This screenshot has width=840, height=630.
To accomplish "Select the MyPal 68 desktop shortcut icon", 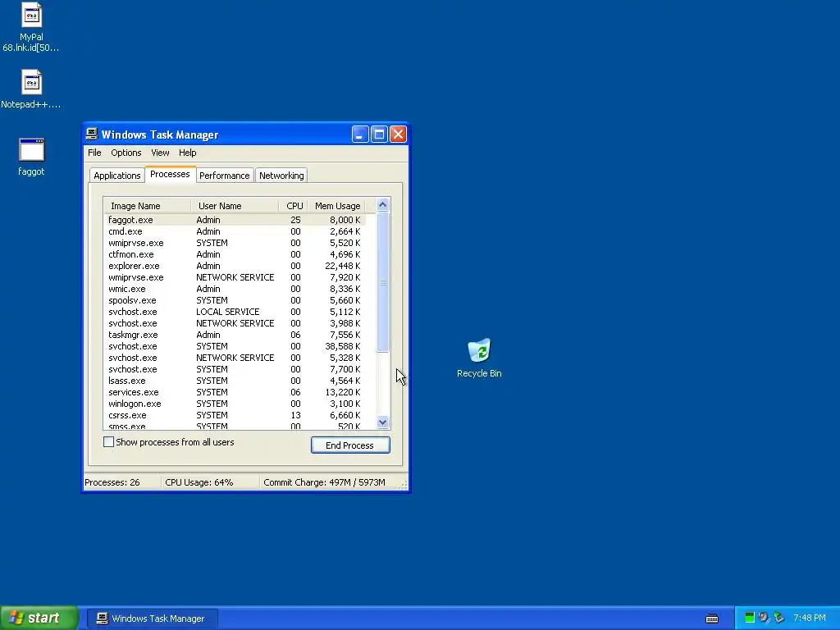I will (31, 16).
